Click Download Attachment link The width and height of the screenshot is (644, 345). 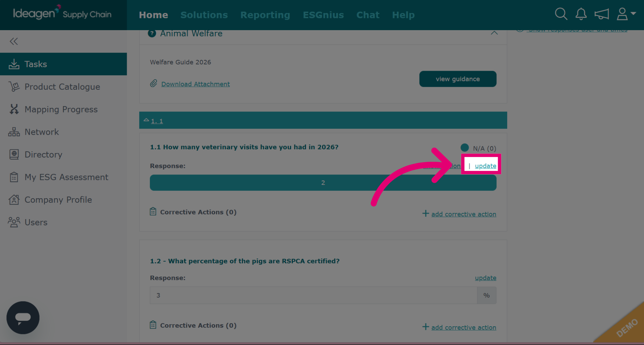tap(195, 84)
